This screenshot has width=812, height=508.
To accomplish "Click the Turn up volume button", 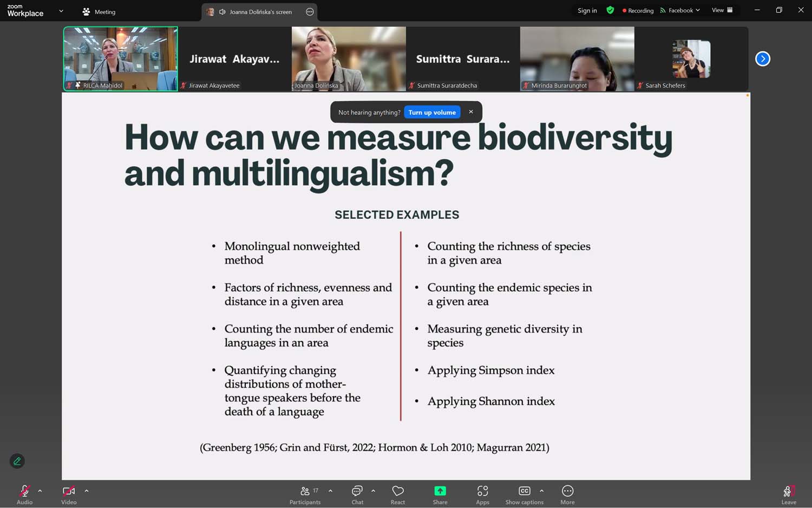I will (431, 112).
